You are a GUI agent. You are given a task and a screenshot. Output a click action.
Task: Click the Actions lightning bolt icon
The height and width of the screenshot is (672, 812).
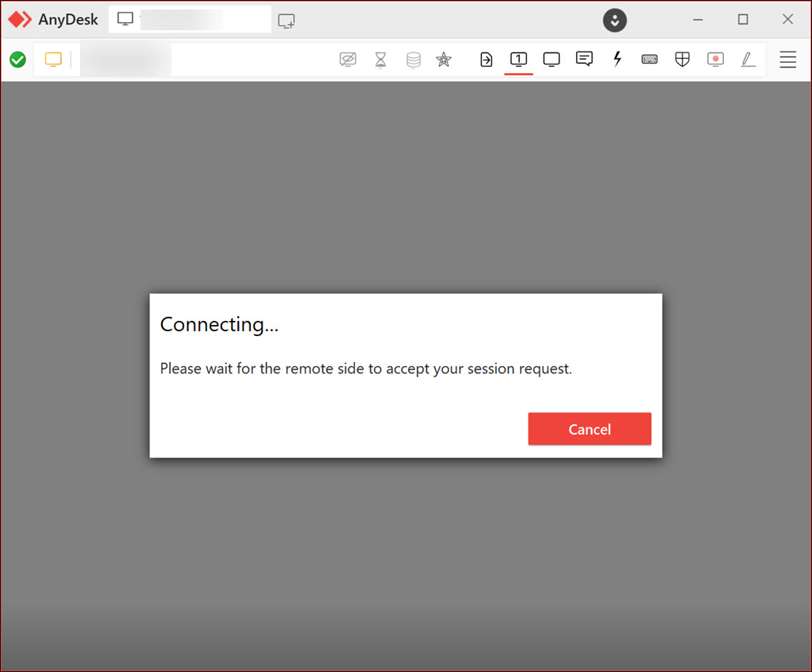click(617, 59)
